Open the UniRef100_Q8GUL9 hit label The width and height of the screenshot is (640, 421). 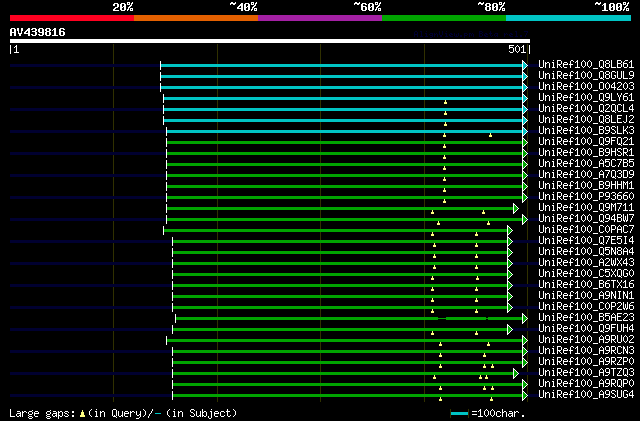[586, 75]
